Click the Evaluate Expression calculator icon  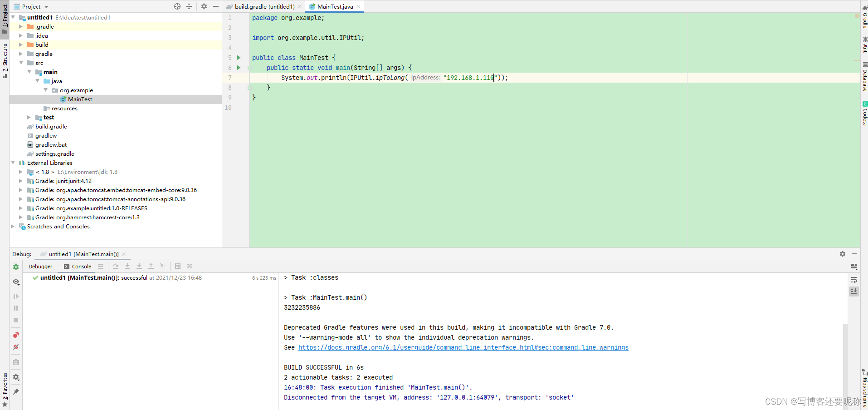(178, 266)
